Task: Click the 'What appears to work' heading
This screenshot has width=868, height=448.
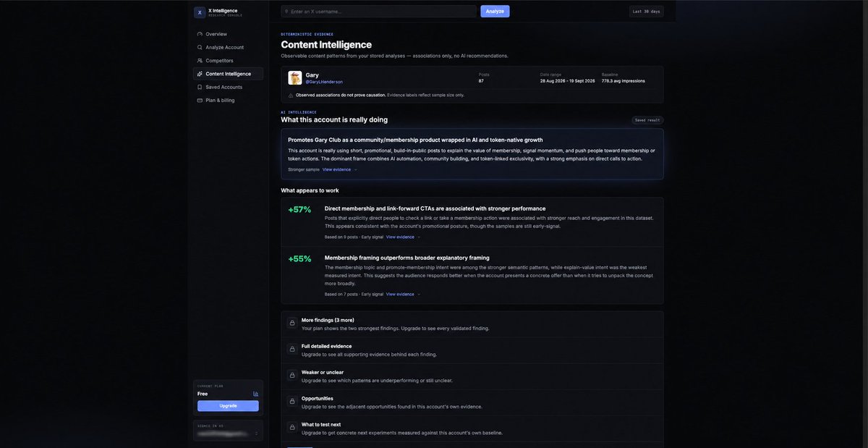Action: [310, 190]
